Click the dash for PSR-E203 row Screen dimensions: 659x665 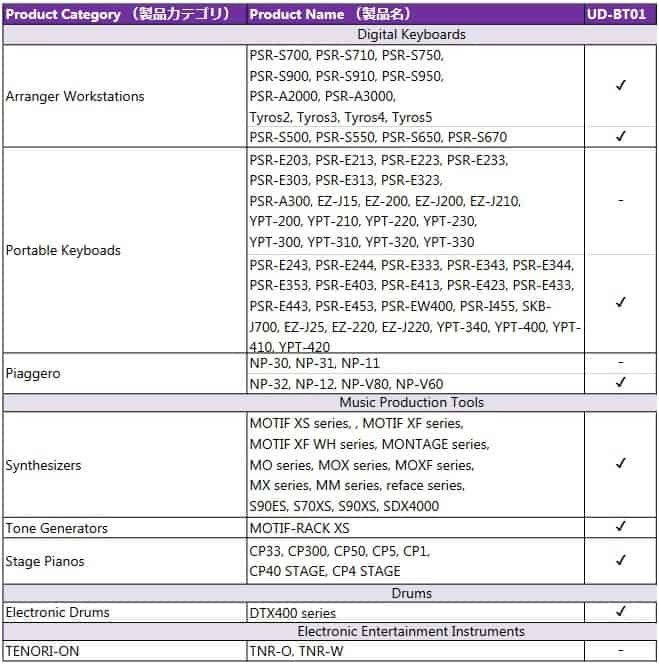620,201
